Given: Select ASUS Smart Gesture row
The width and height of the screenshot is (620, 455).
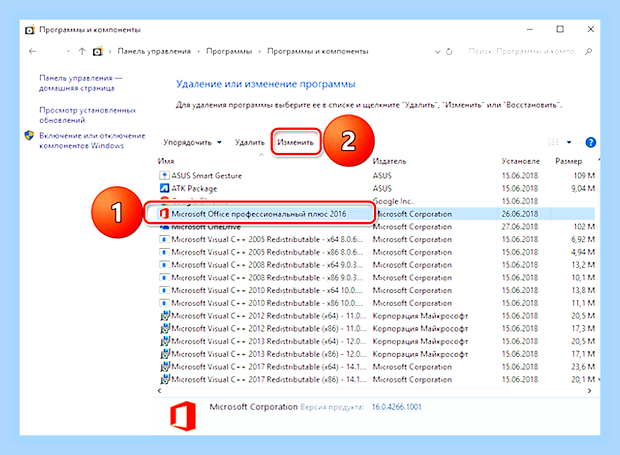Looking at the screenshot, I should [376, 176].
